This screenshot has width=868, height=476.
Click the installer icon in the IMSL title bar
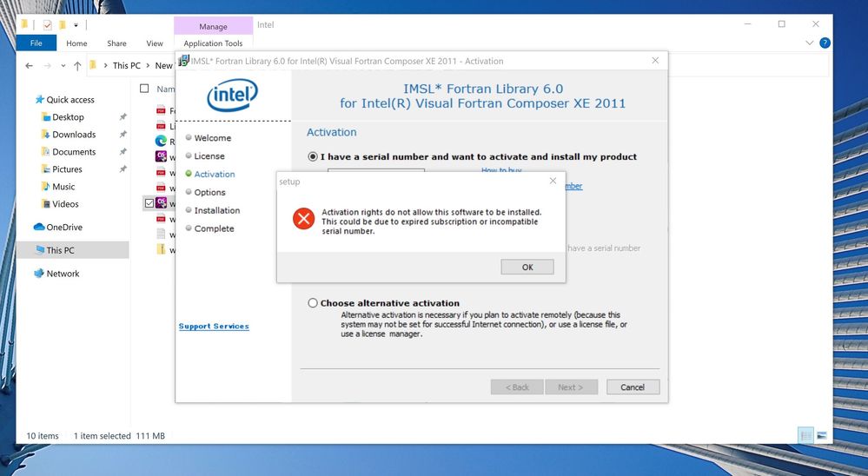pyautogui.click(x=183, y=60)
